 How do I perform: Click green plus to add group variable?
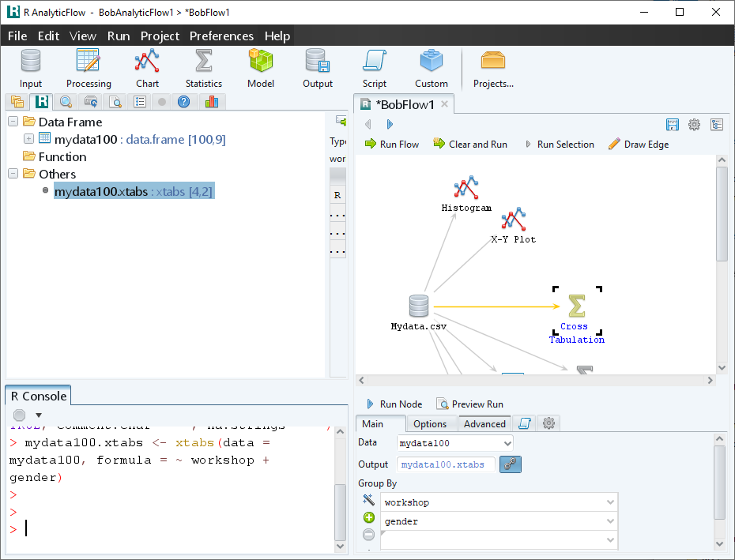point(368,518)
